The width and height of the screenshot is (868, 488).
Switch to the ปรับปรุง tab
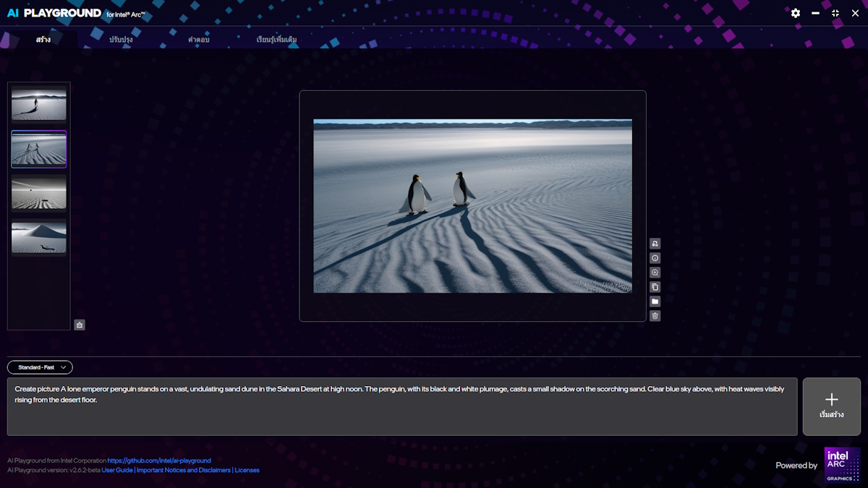click(x=121, y=40)
